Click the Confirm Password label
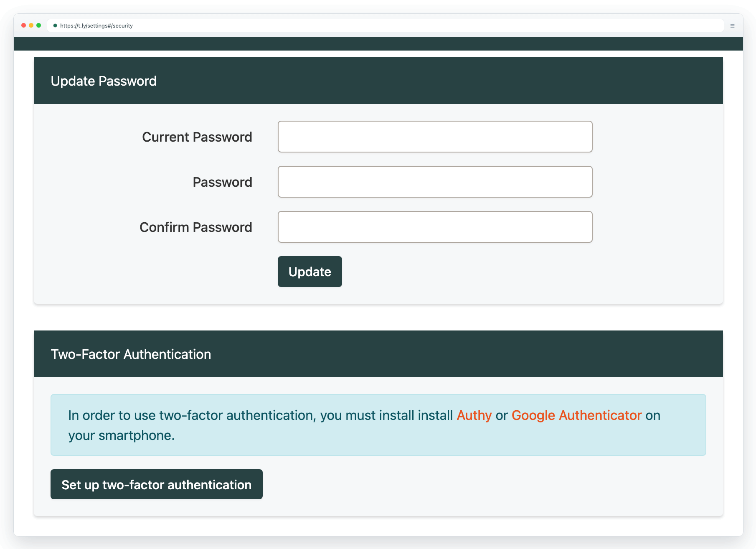756x549 pixels. (195, 227)
